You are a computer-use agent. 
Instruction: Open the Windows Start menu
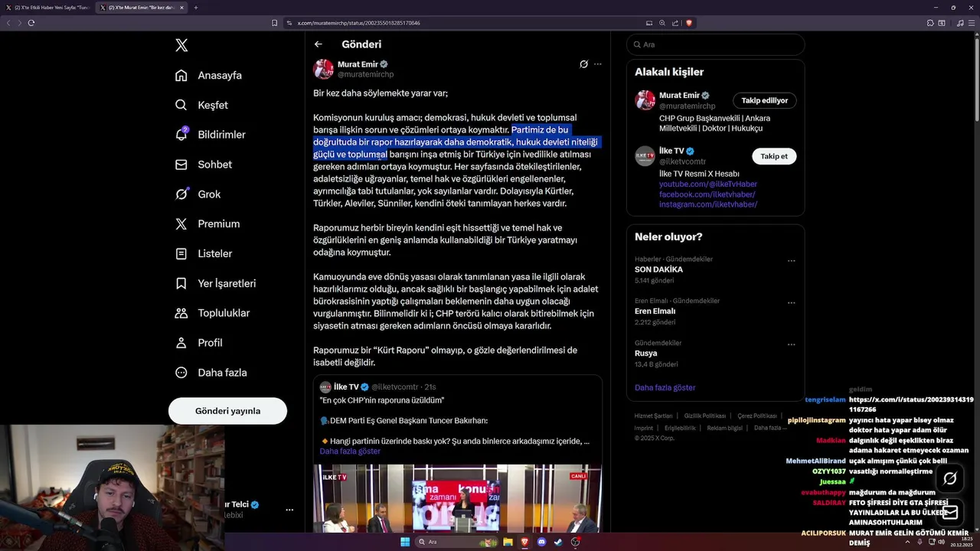[x=405, y=542]
